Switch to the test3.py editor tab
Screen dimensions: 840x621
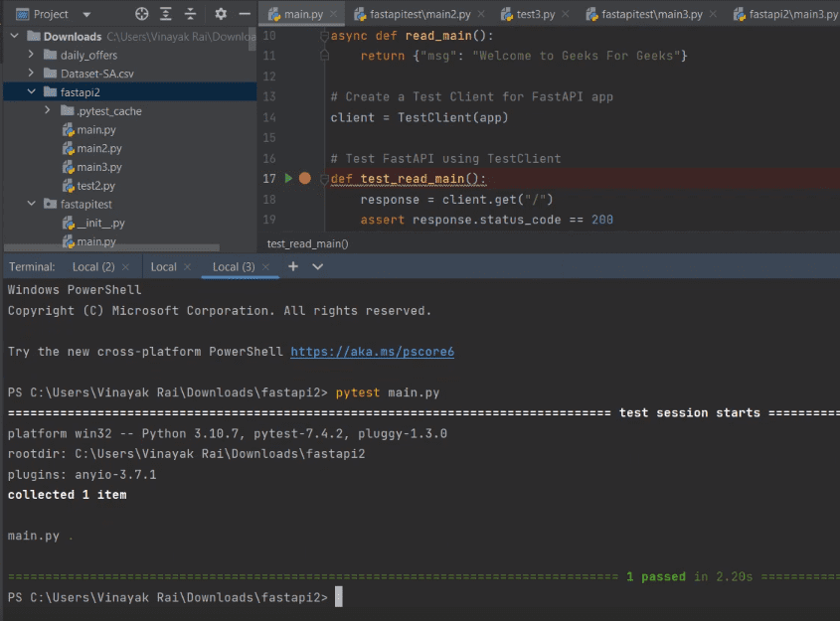pos(534,15)
